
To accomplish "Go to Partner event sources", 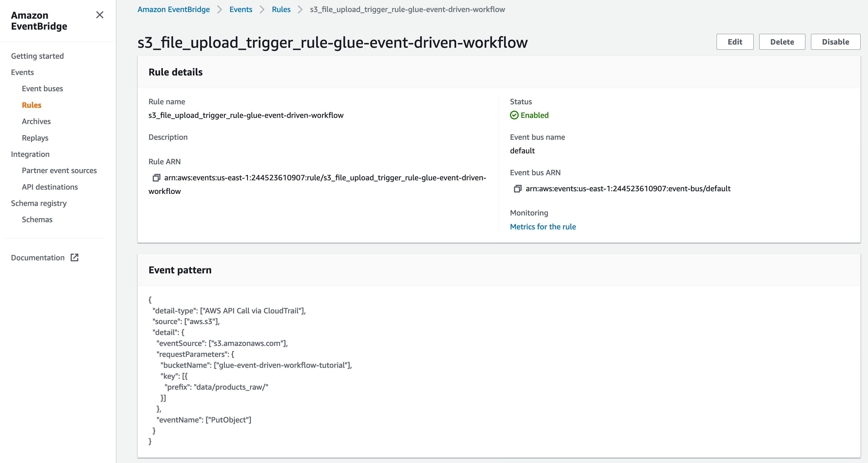I will coord(59,171).
